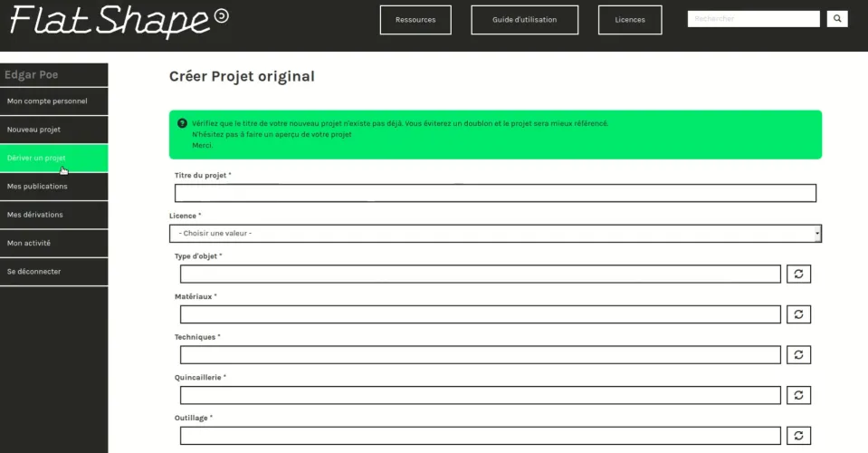Focus the Titre du projet field
This screenshot has width=868, height=453.
coord(495,193)
